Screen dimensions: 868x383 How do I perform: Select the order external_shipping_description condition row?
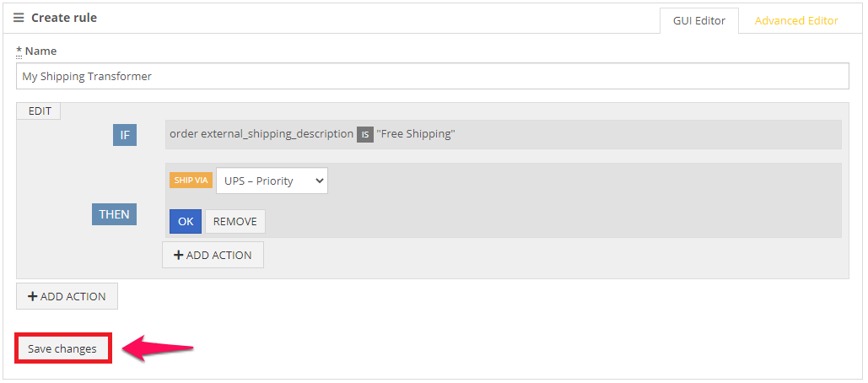(504, 134)
